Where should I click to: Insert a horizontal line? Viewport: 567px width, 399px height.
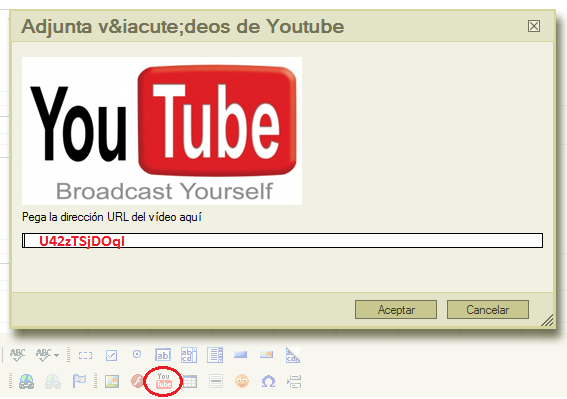click(x=216, y=382)
